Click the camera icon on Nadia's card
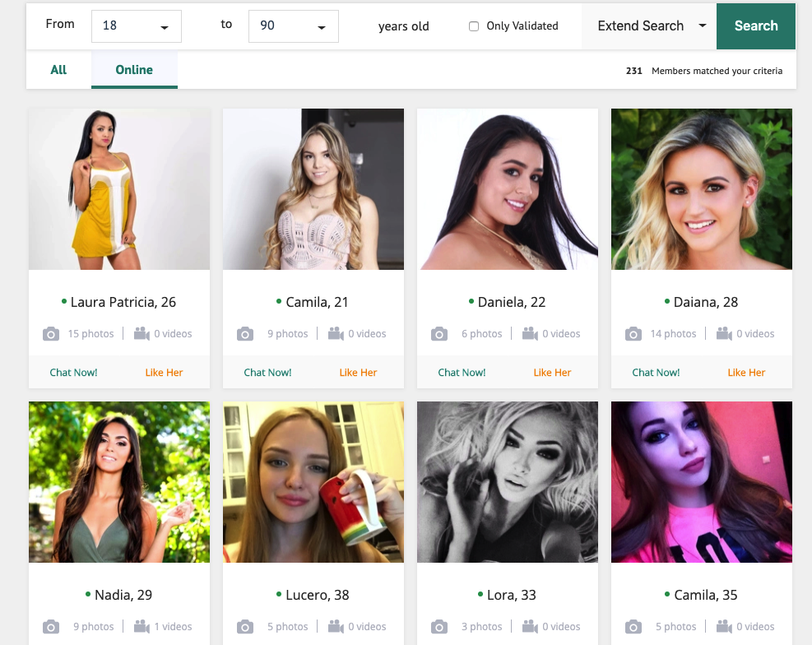 tap(51, 627)
